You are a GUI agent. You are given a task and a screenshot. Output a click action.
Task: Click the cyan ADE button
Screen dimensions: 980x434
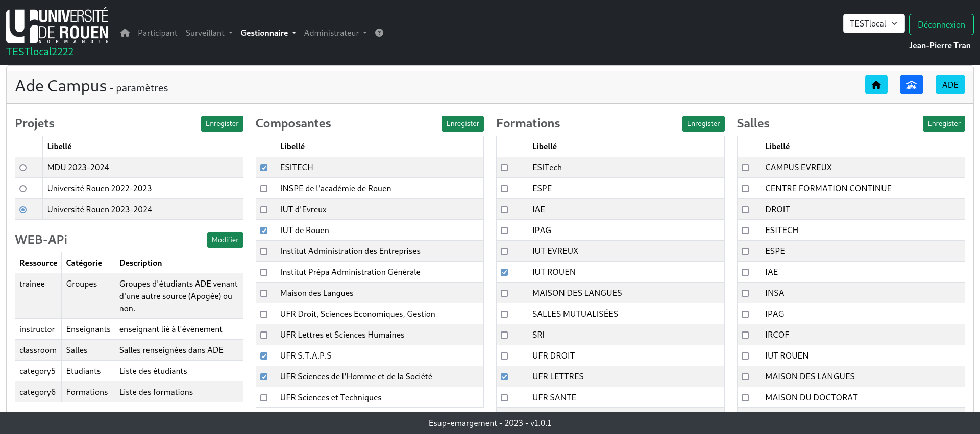click(x=950, y=85)
